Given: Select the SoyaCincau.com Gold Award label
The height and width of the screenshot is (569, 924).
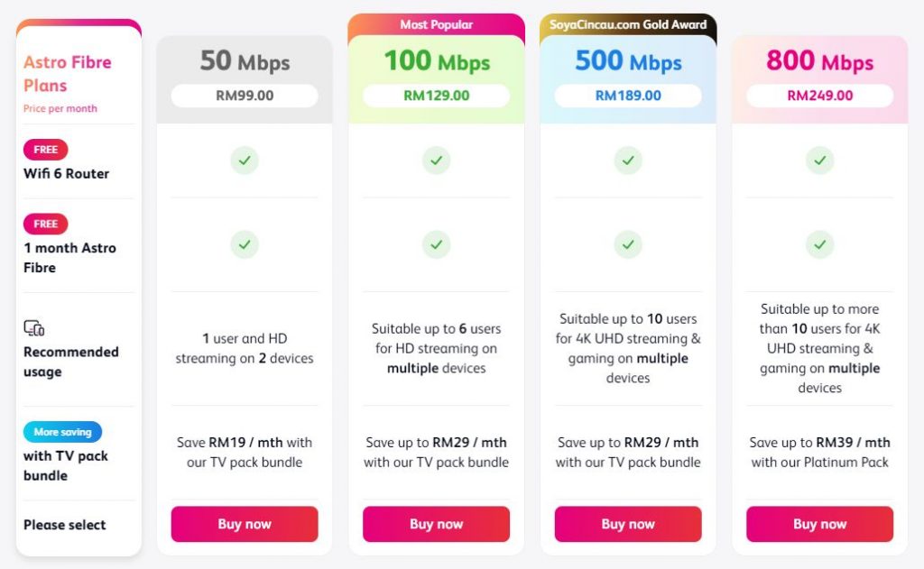Looking at the screenshot, I should tap(628, 24).
